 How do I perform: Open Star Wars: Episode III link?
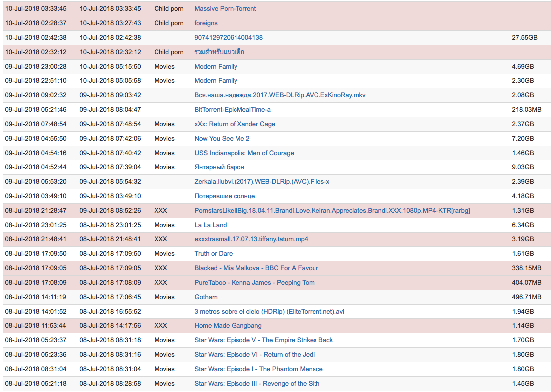click(x=257, y=383)
